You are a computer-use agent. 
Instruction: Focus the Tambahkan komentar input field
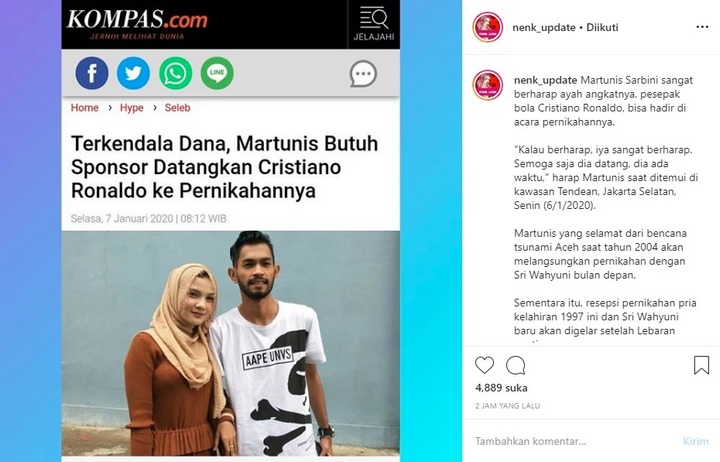coord(574,441)
